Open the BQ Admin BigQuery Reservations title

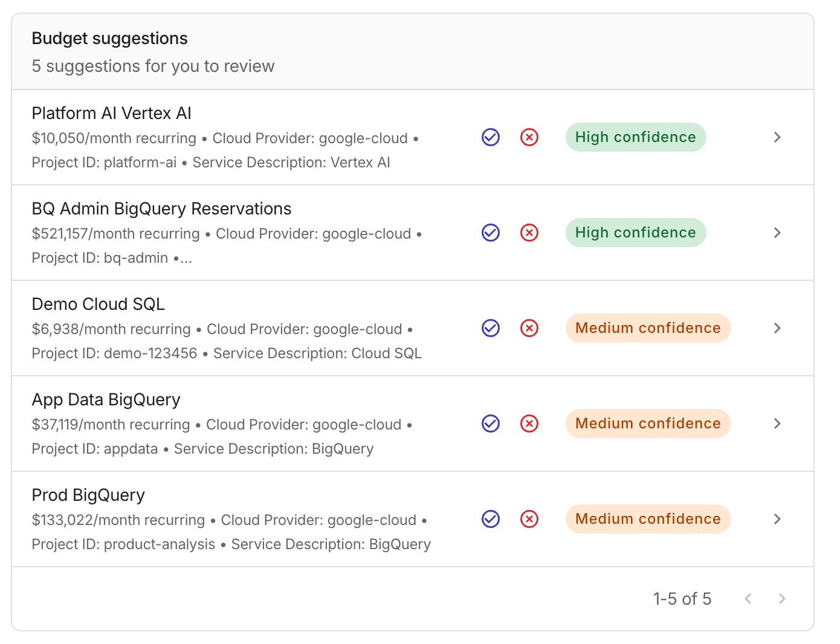[161, 208]
